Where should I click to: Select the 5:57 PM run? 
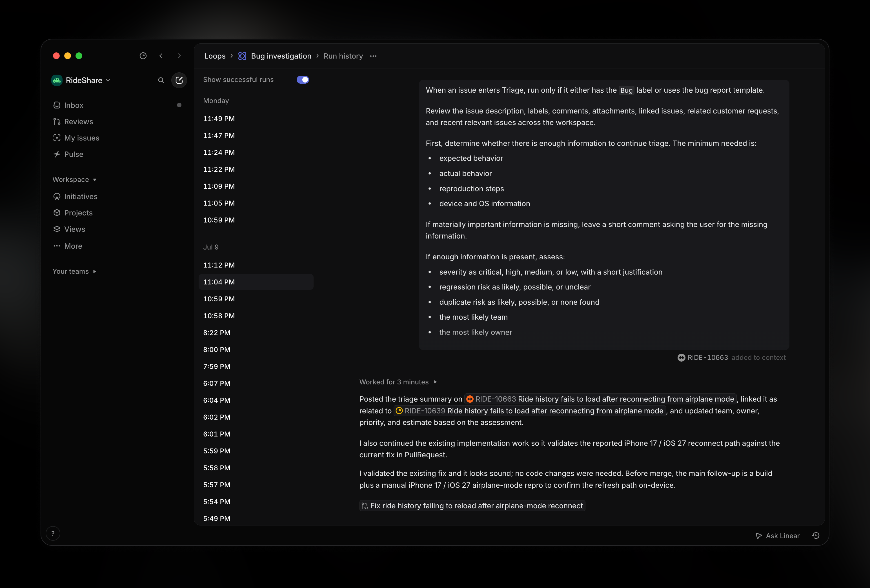coord(256,485)
